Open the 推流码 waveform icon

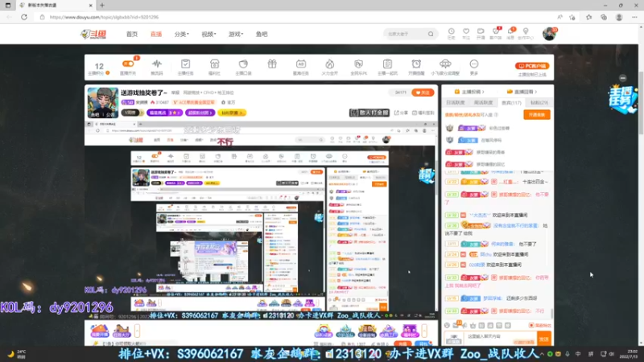(156, 67)
